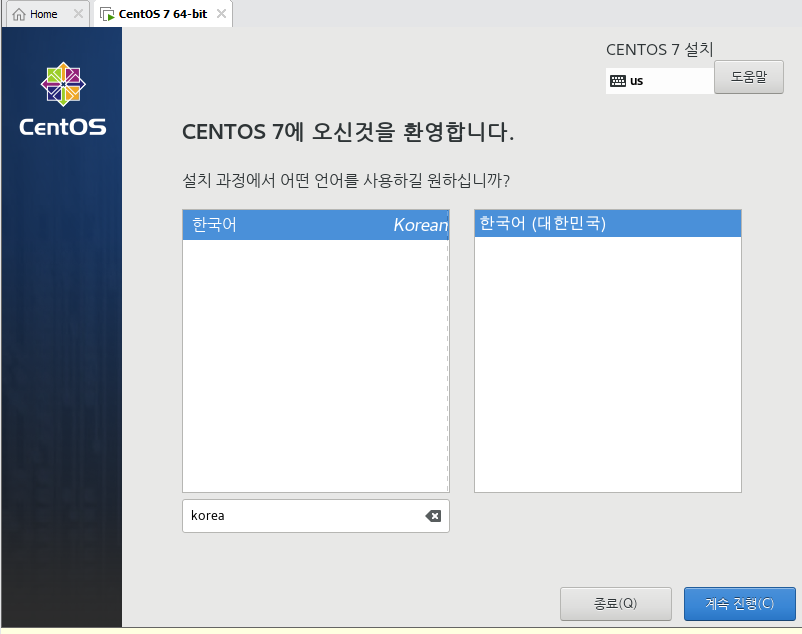This screenshot has width=802, height=634.
Task: Close the CentOS 7 64-bit tab
Action: click(x=221, y=14)
